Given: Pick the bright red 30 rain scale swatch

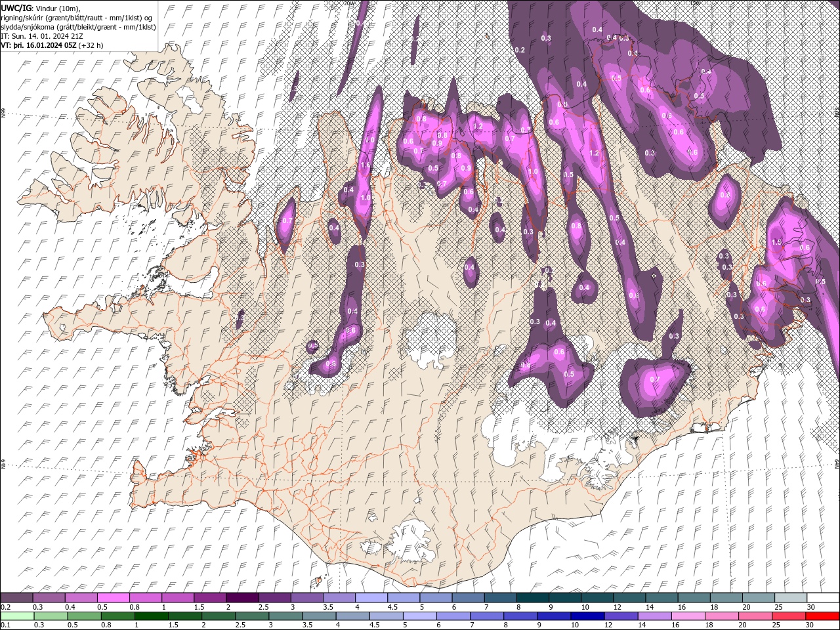Looking at the screenshot, I should click(x=823, y=616).
